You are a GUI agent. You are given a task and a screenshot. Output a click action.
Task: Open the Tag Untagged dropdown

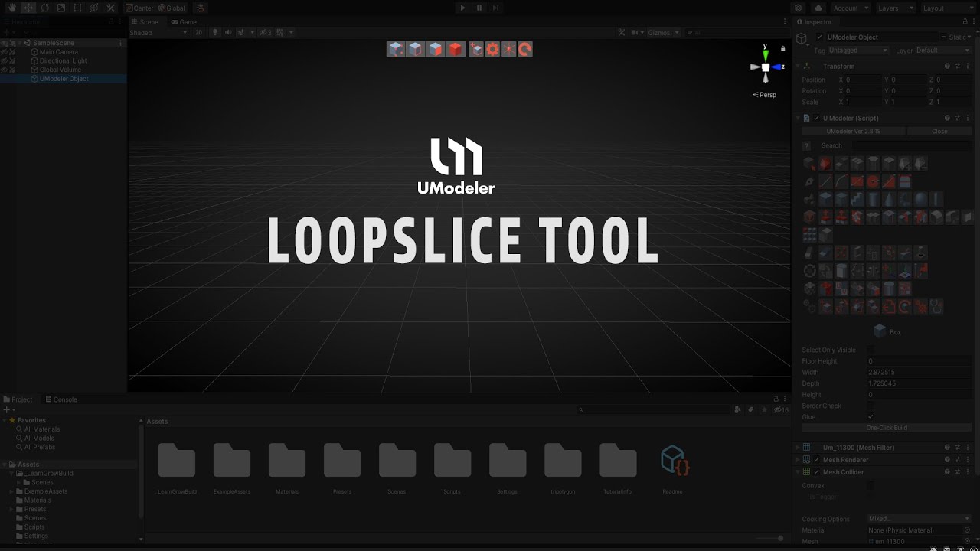click(x=858, y=51)
